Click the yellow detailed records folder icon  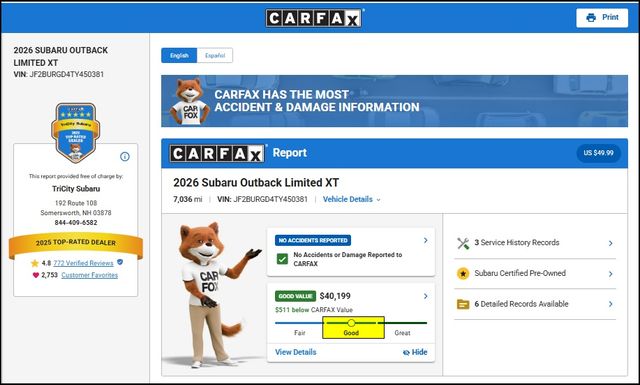pos(463,304)
